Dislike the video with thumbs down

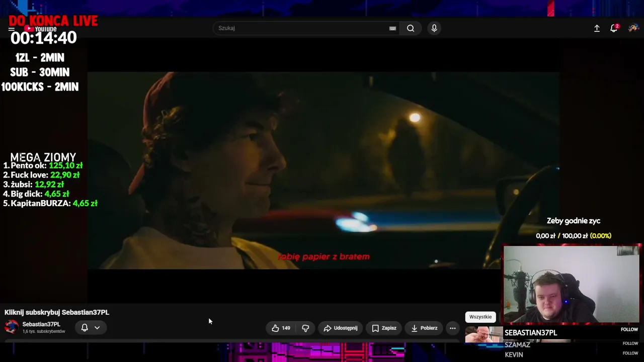click(305, 328)
